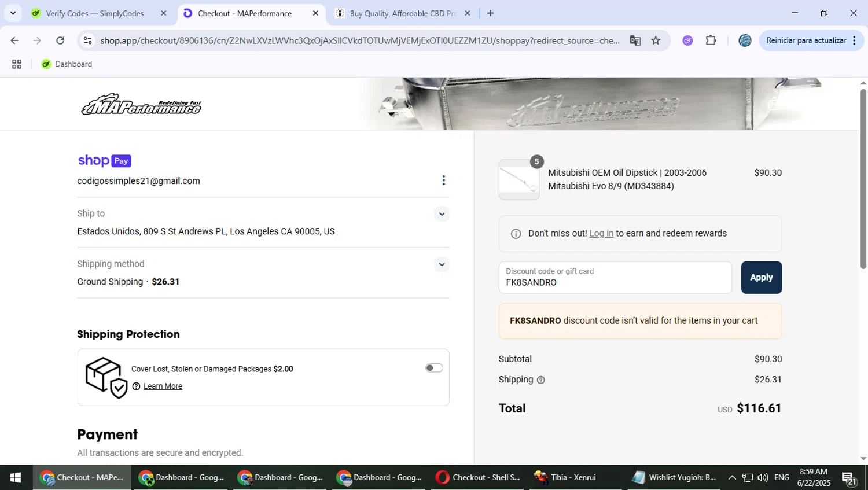The height and width of the screenshot is (490, 868).
Task: Click the address bar URL
Action: 360,40
